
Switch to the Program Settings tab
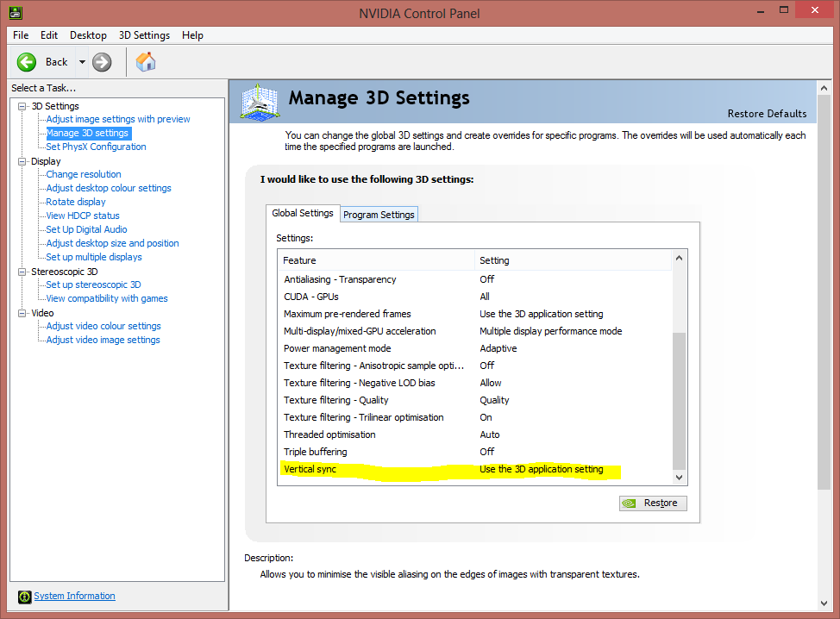[379, 215]
